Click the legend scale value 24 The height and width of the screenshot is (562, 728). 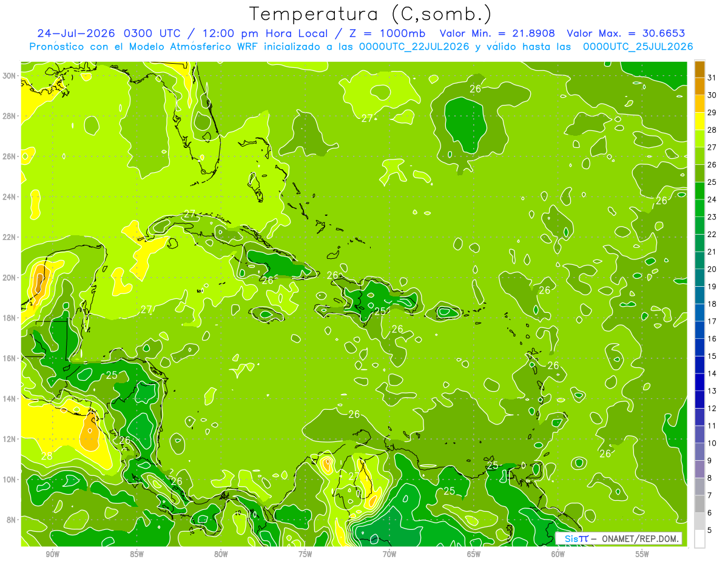click(x=712, y=199)
